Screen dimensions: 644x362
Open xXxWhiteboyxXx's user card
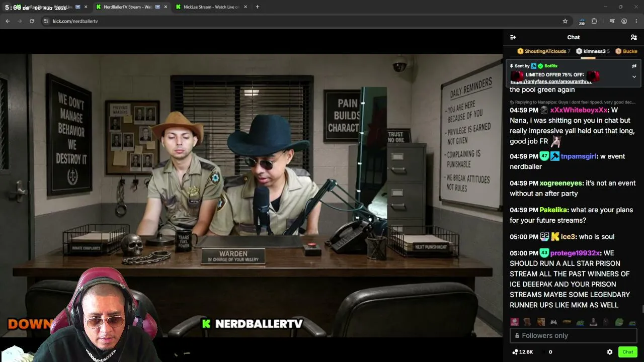pyautogui.click(x=579, y=110)
